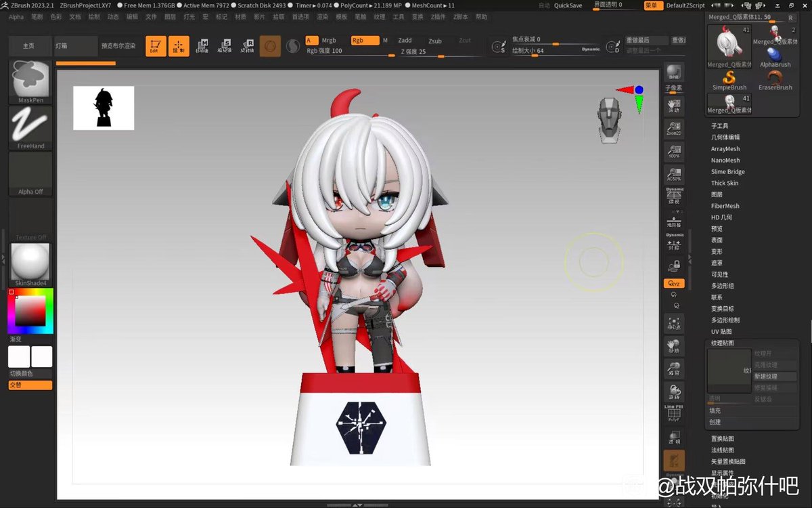Click the right shelf Move (移动) view icon
Screen dimensions: 812x508
tap(674, 346)
